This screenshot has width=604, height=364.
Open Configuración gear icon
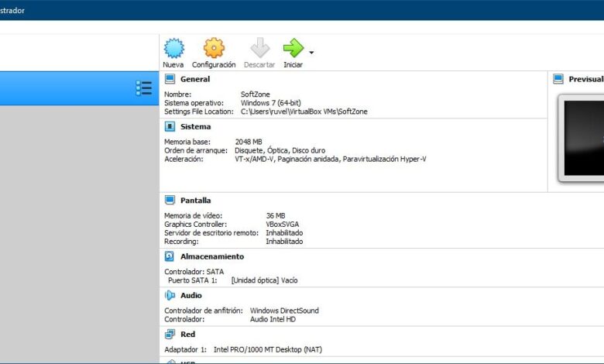click(x=214, y=48)
